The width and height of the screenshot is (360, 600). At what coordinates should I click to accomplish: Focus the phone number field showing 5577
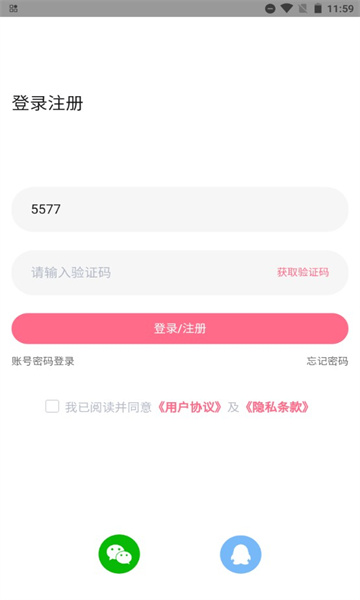(x=180, y=209)
